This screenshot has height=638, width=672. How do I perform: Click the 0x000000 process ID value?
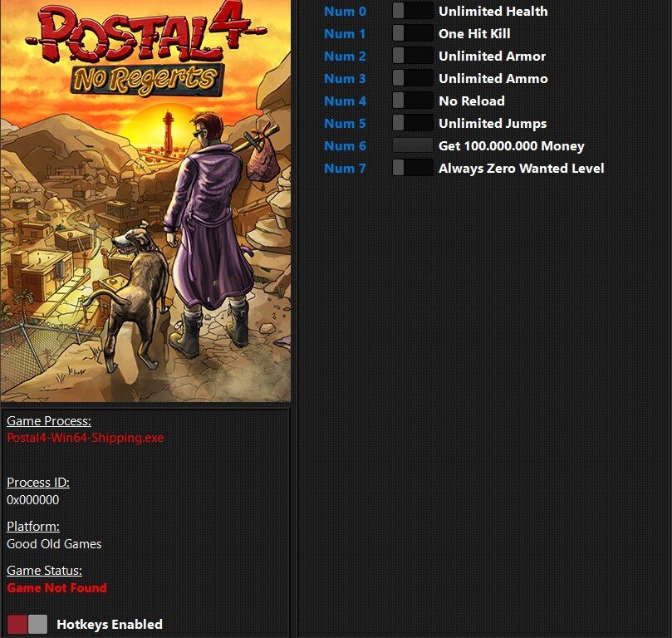point(33,500)
